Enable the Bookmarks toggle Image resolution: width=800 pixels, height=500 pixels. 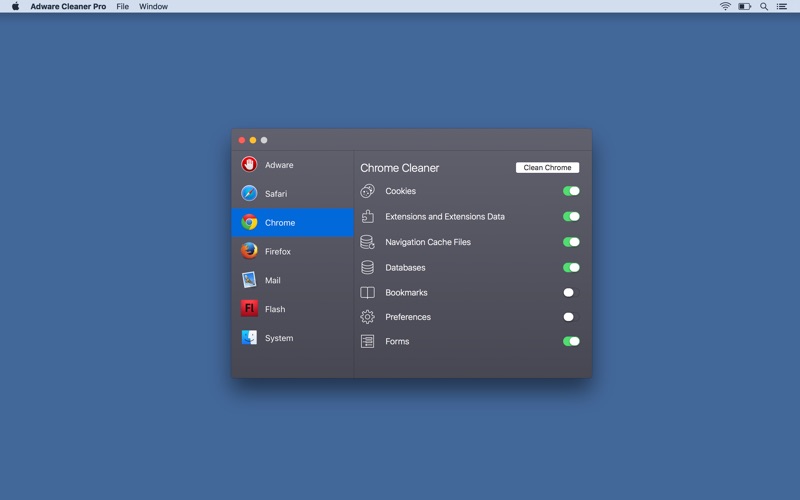(571, 292)
